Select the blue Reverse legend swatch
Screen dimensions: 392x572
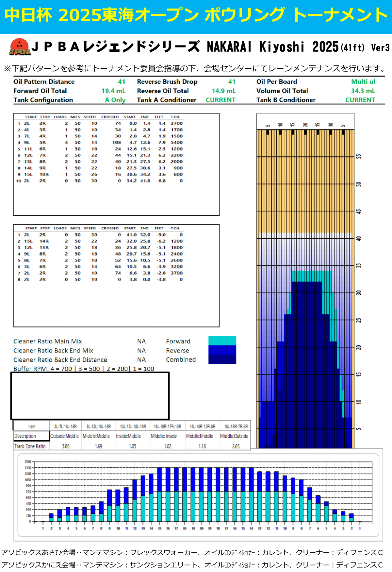coord(222,350)
